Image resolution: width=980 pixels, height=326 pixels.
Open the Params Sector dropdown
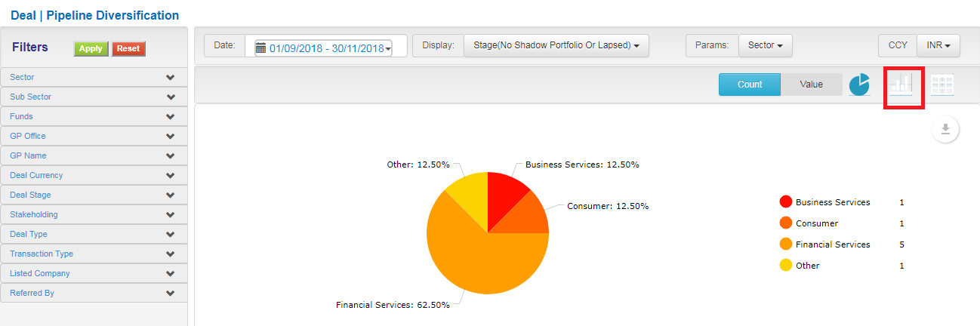(765, 45)
